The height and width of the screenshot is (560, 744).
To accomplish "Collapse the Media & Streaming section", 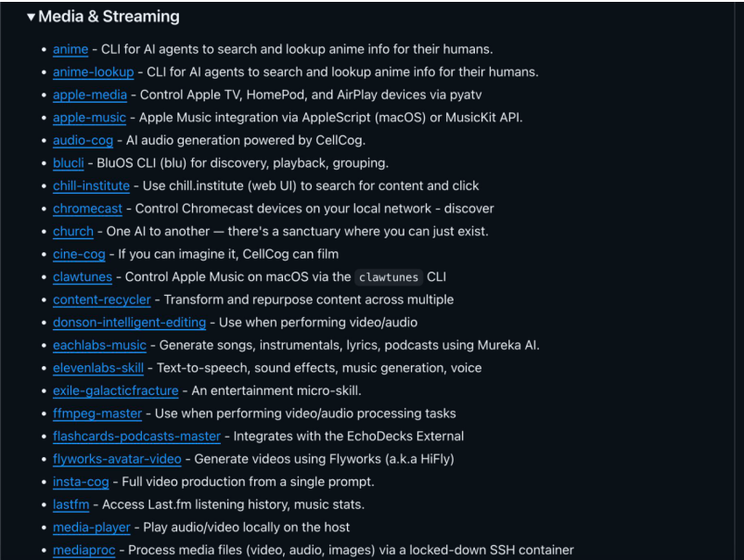I will tap(31, 18).
